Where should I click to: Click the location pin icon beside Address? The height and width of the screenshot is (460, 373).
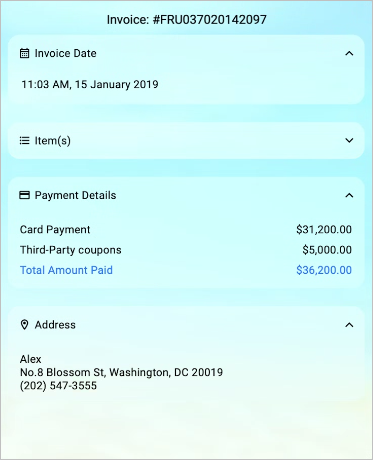point(24,325)
